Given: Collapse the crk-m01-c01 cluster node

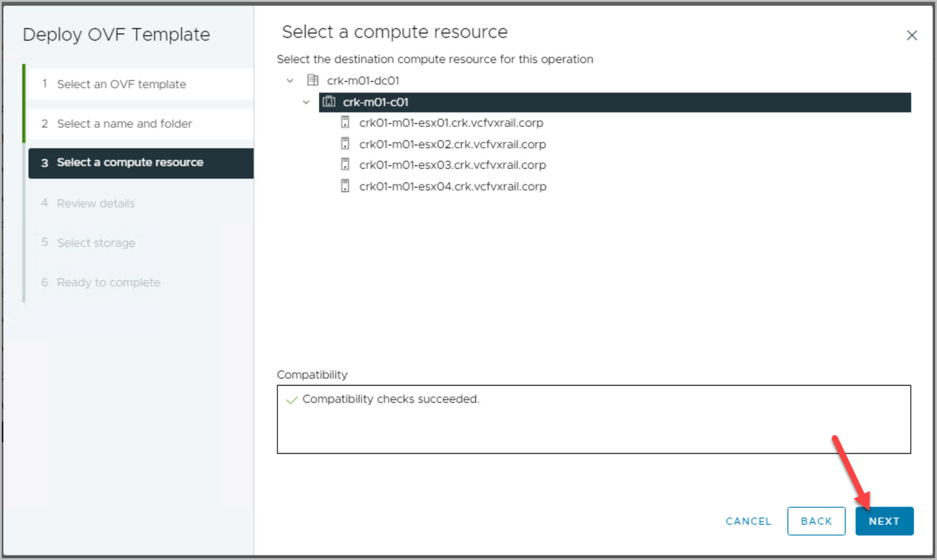Looking at the screenshot, I should tap(306, 102).
